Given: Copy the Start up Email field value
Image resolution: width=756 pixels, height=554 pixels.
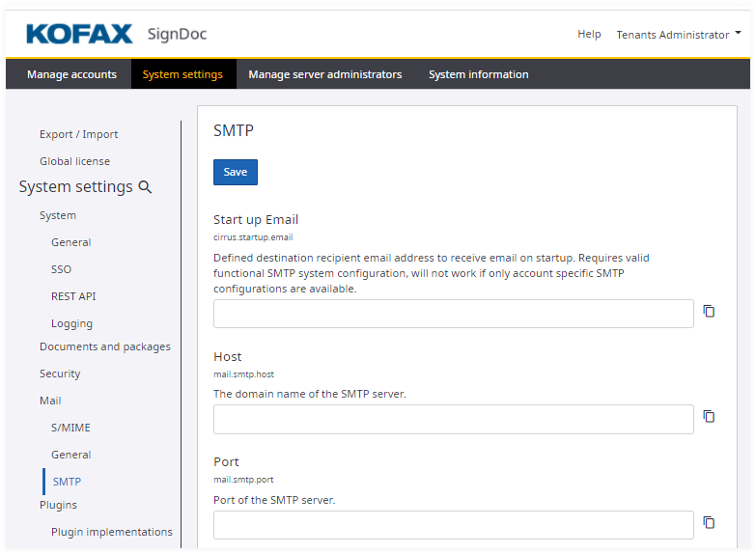Looking at the screenshot, I should (709, 312).
